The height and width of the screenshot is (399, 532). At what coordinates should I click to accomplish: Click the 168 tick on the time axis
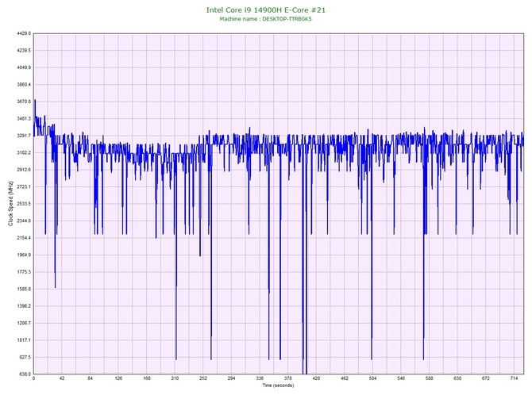coord(147,378)
